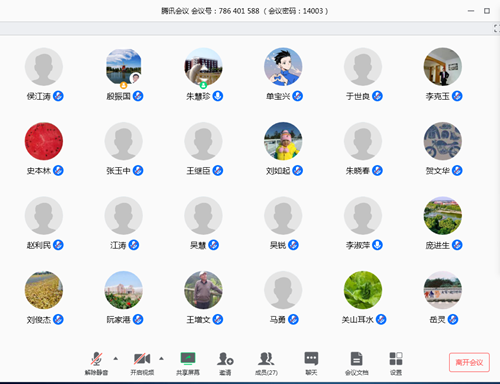500x384 pixels.
Task: Click the participant name 王继臣
Action: pos(198,171)
